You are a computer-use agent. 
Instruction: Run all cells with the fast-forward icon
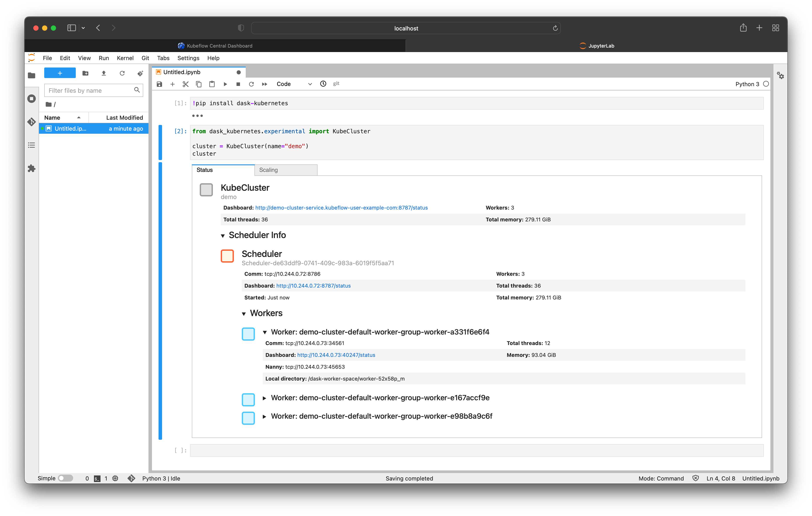[x=264, y=84]
